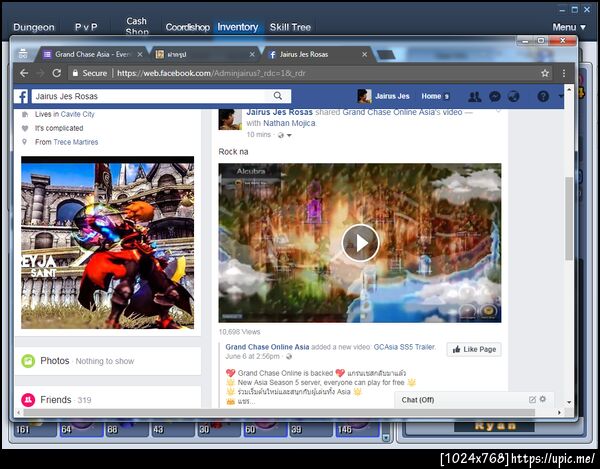Open the Nathan Mojica profile link
The image size is (600, 469).
click(289, 123)
